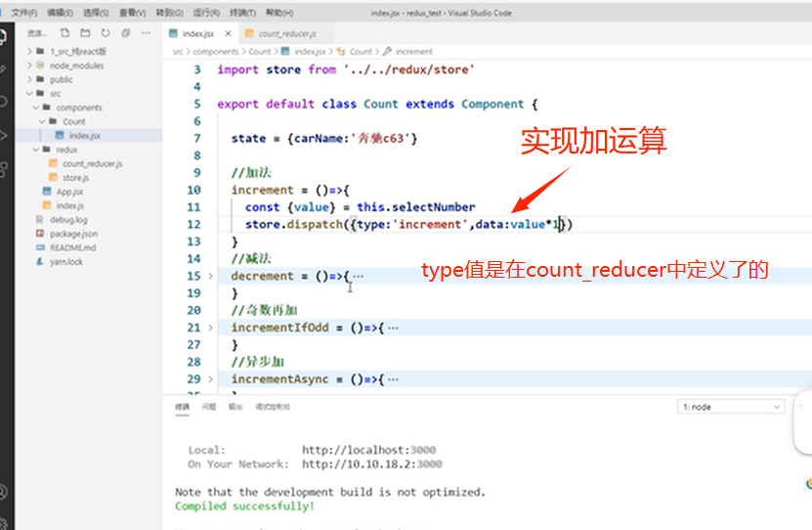812x530 pixels.
Task: Select the index.jsx editor tab
Action: point(200,33)
